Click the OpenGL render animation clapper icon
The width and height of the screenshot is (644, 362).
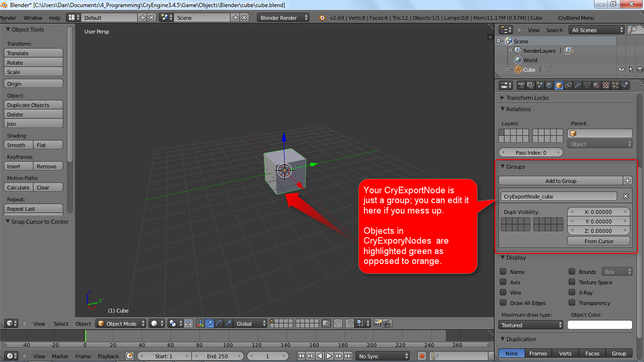[x=387, y=323]
